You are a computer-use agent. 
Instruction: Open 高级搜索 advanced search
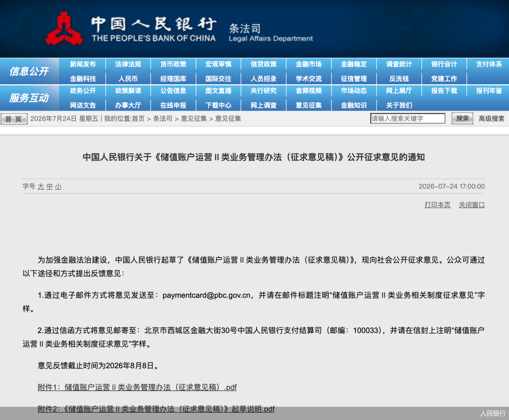coord(491,119)
